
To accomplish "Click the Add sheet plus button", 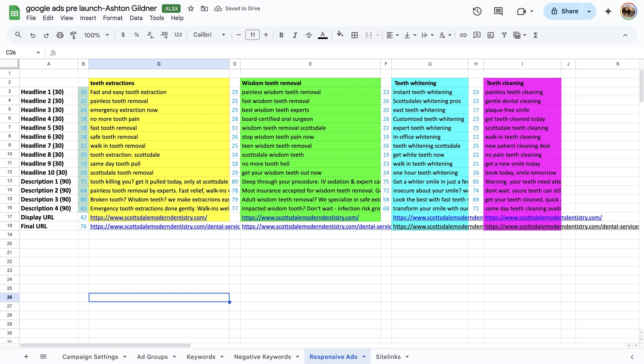I will tap(26, 357).
